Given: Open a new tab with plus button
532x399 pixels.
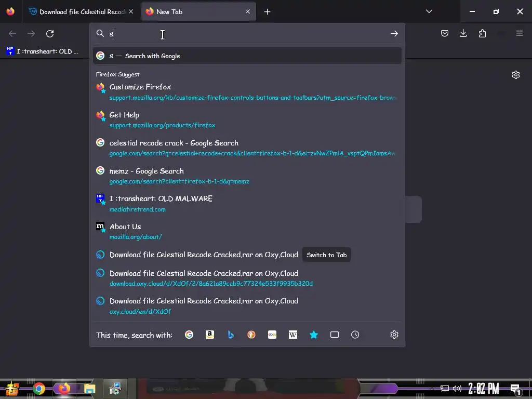Looking at the screenshot, I should coord(268,12).
